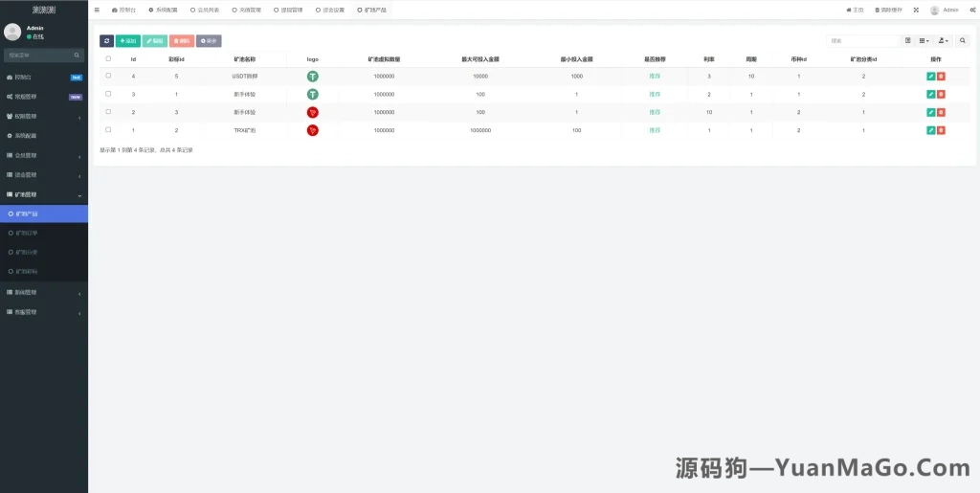This screenshot has width=980, height=493.
Task: Click the fullscreen toggle icon
Action: point(916,10)
